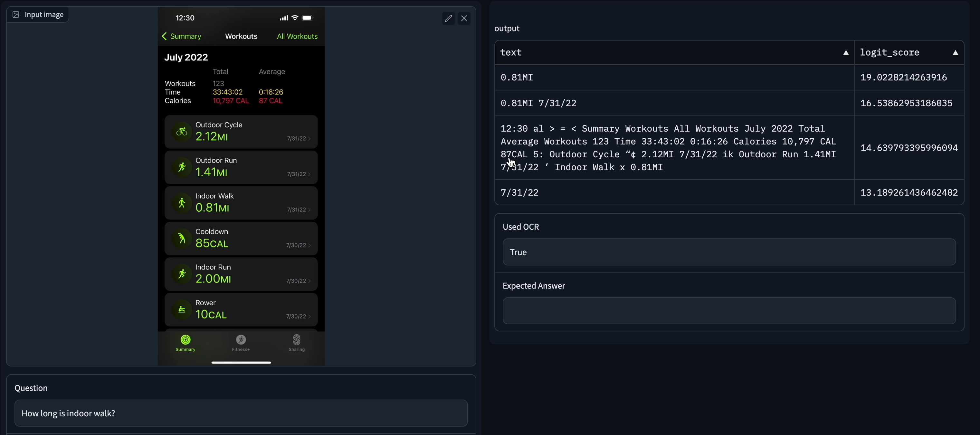Click the total calories 10,797 CAL

click(x=231, y=101)
